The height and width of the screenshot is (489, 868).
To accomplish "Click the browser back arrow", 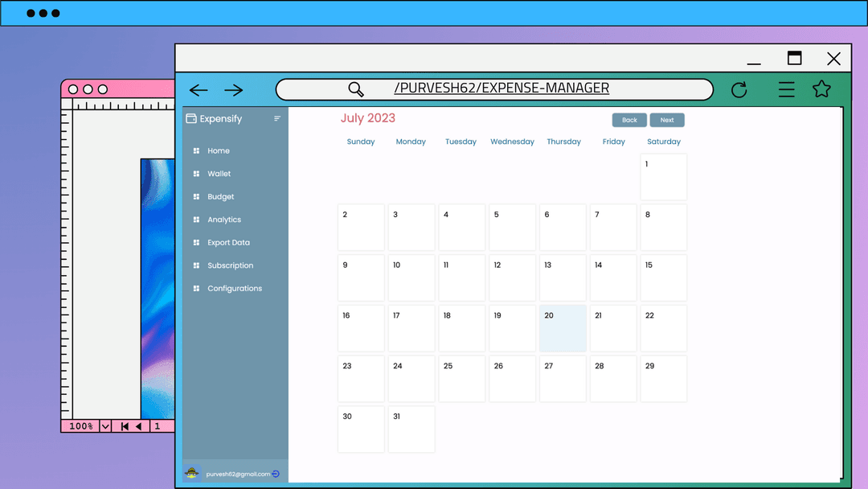I will click(x=199, y=90).
